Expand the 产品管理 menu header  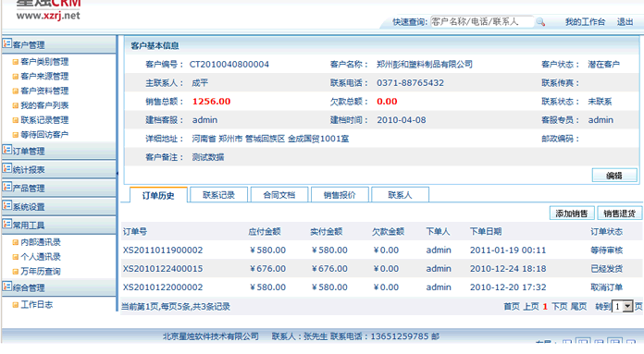click(x=58, y=188)
